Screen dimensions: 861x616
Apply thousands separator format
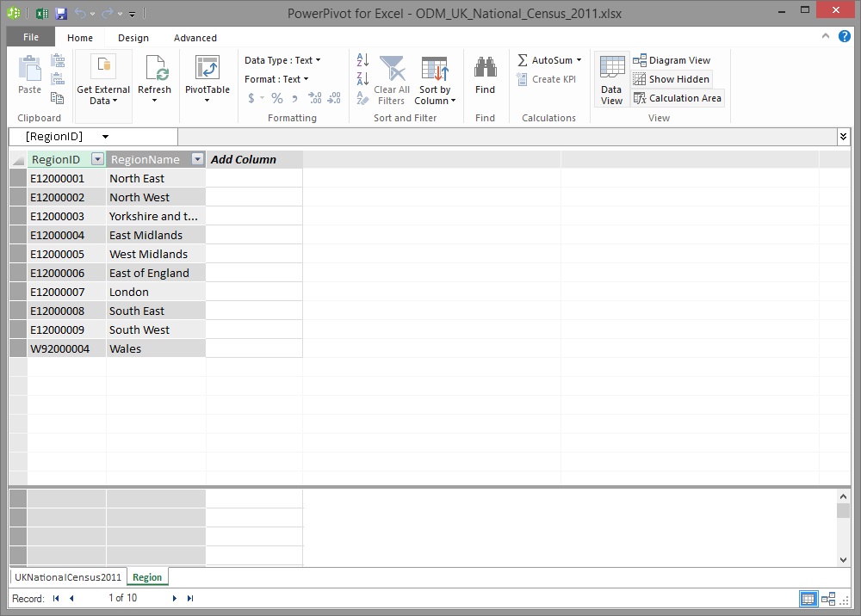(295, 99)
